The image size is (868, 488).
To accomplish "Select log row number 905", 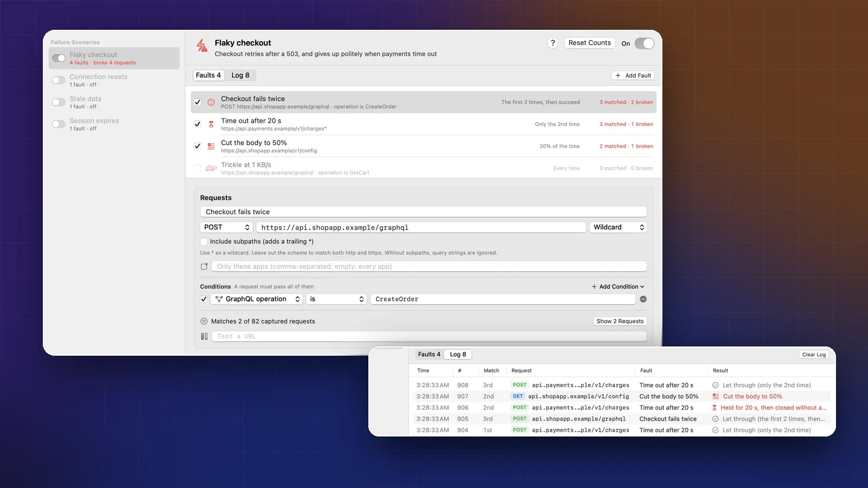I will pyautogui.click(x=622, y=419).
